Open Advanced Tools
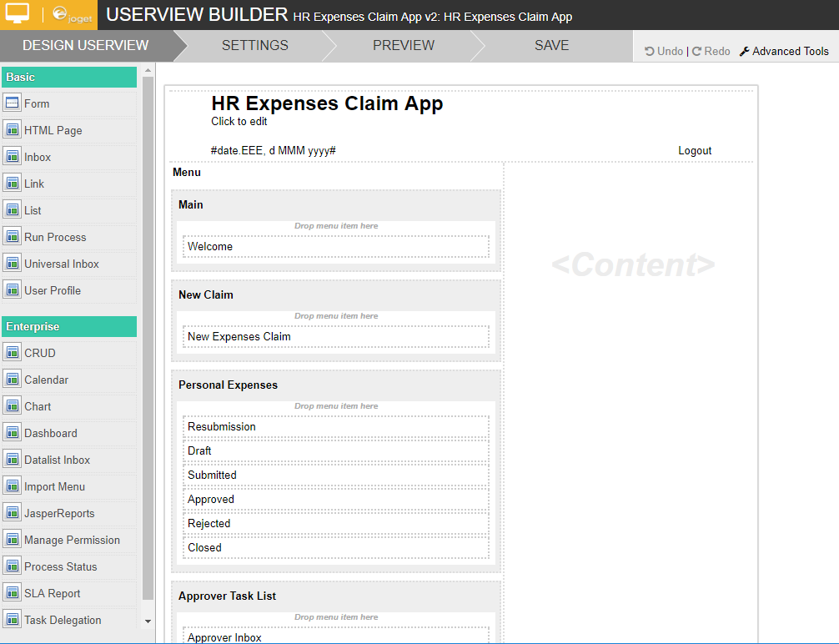The height and width of the screenshot is (644, 839). 784,51
